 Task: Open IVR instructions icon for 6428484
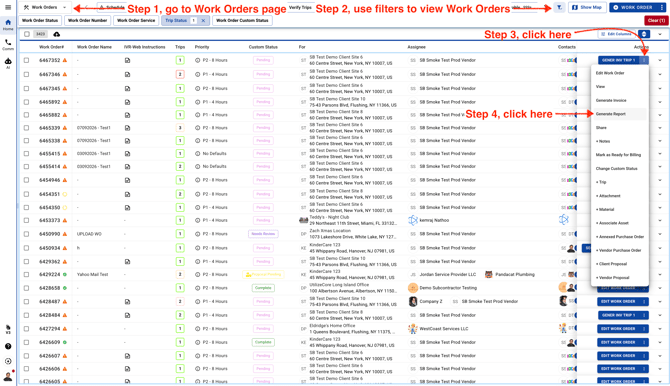127,315
